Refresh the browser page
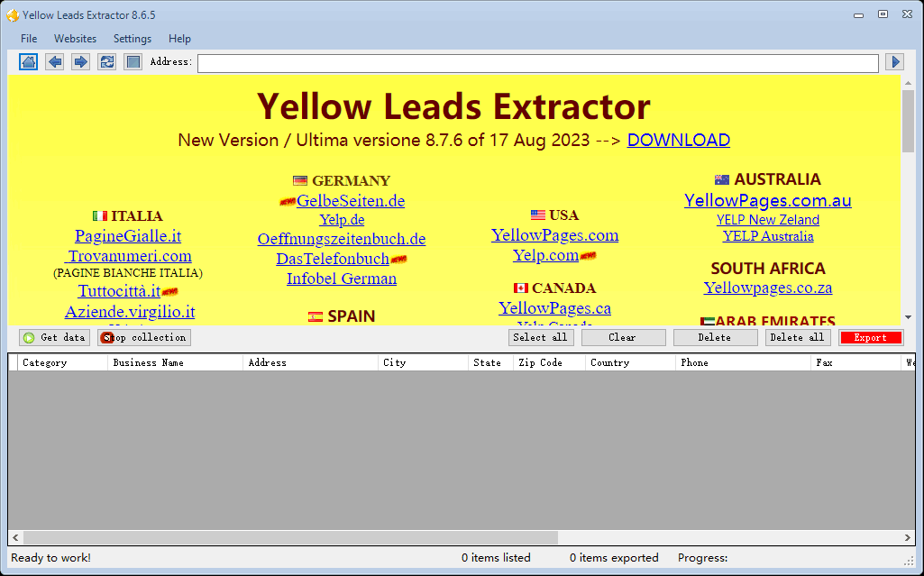The width and height of the screenshot is (924, 576). click(107, 62)
